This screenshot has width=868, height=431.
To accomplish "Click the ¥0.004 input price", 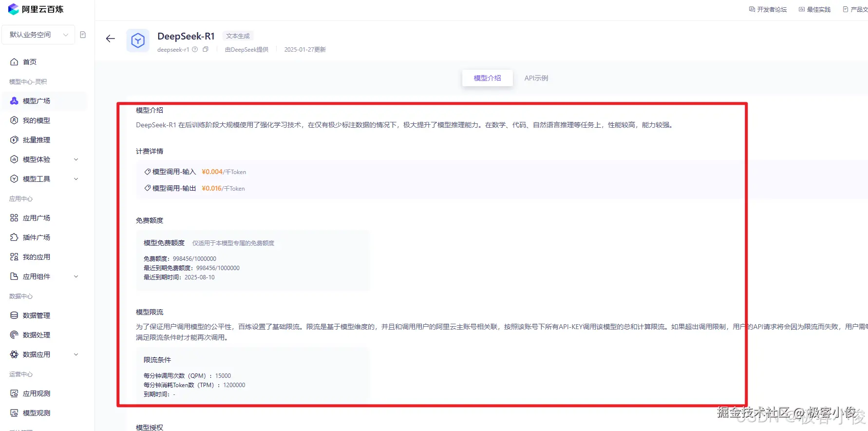I will pyautogui.click(x=212, y=172).
